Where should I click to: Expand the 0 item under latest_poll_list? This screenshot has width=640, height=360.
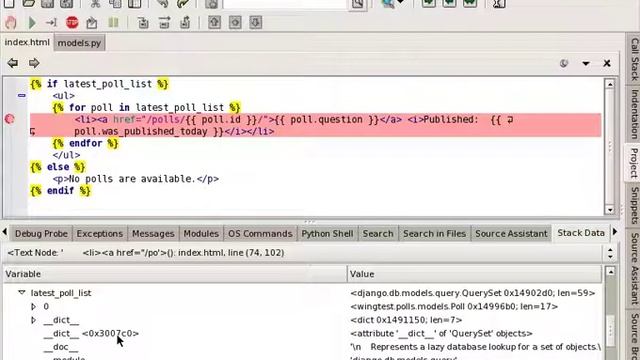[x=33, y=306]
